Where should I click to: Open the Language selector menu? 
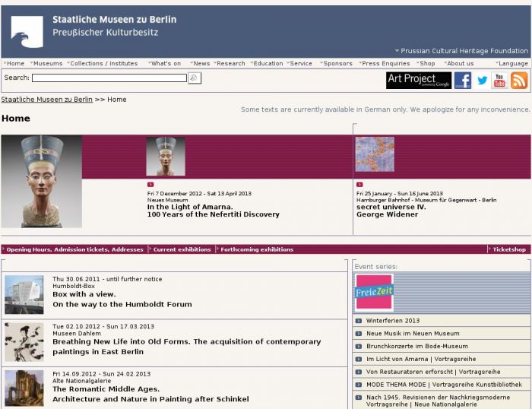tap(511, 63)
